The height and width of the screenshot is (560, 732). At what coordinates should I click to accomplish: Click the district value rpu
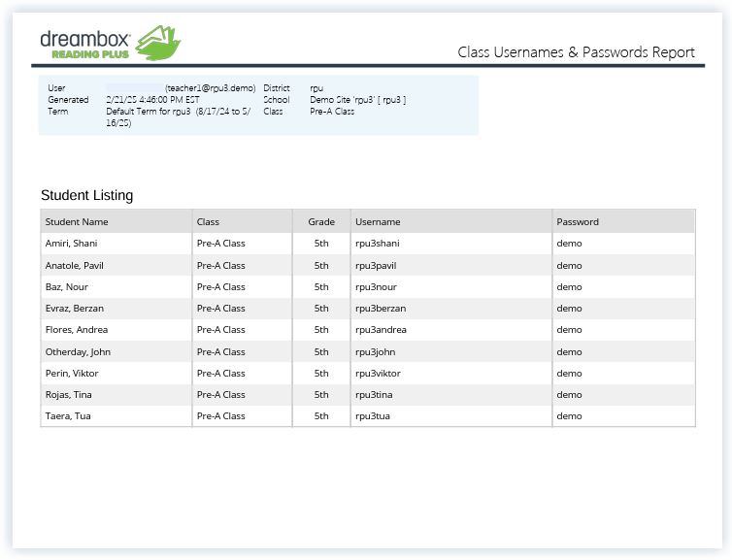pos(316,88)
